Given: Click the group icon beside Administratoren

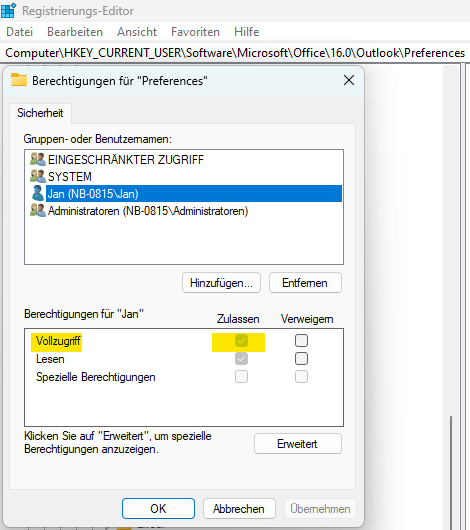Looking at the screenshot, I should [x=38, y=211].
